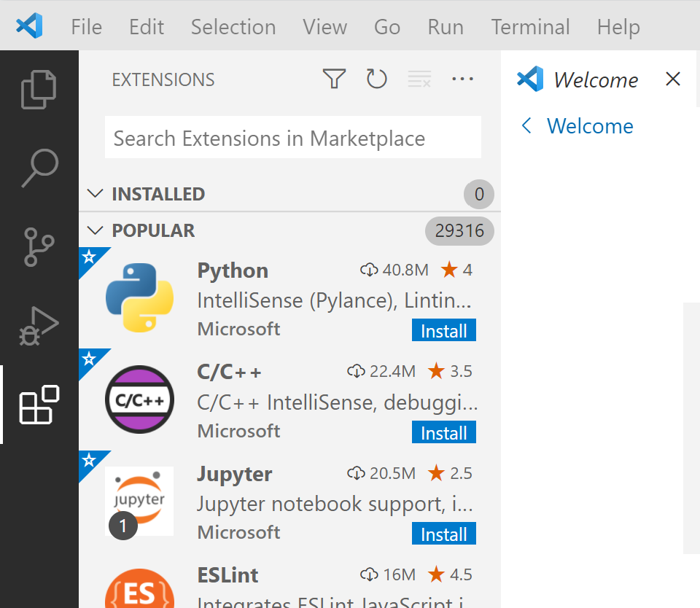Click the Jupyter star rating 2.5

(x=450, y=473)
